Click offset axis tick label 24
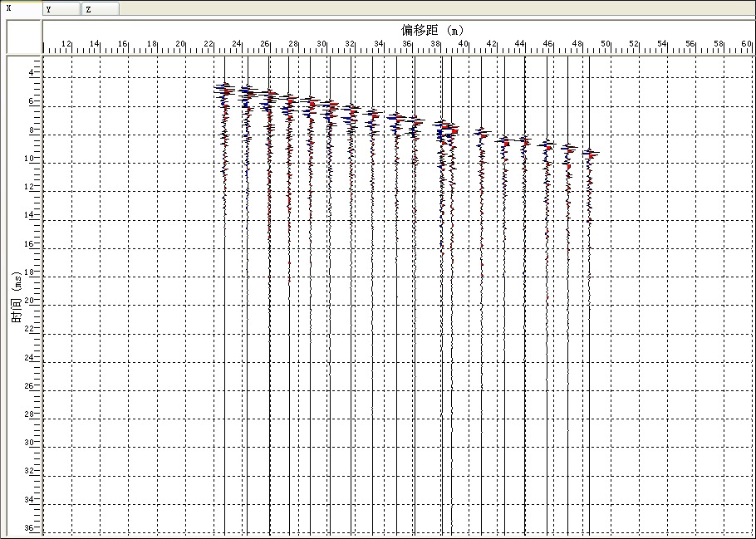The height and width of the screenshot is (539, 756). click(236, 44)
